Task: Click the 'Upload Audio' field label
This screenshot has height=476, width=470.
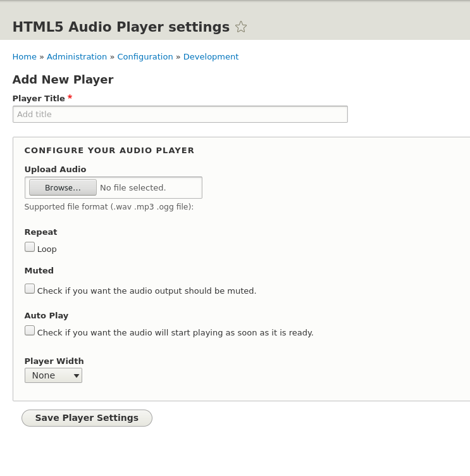Action: 55,170
